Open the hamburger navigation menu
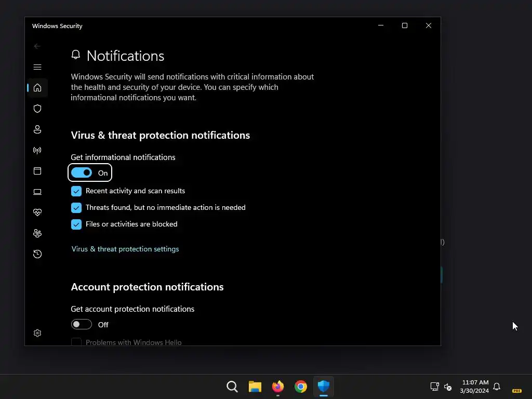This screenshot has height=399, width=532. (x=37, y=67)
